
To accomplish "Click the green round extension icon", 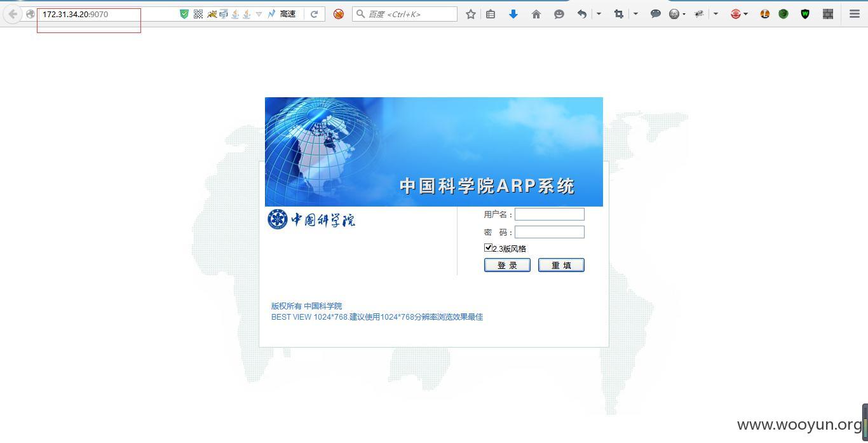I will 783,14.
